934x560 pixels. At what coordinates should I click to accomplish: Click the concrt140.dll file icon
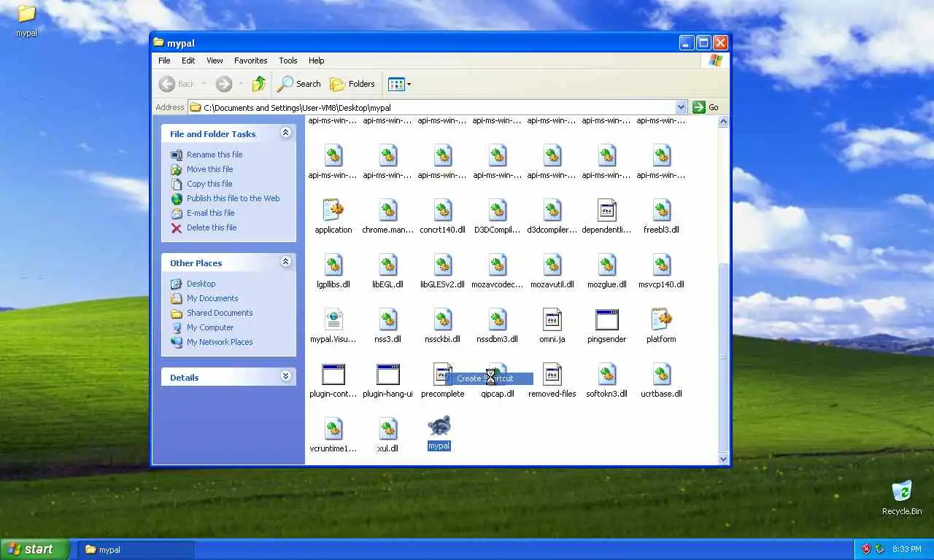click(x=443, y=210)
